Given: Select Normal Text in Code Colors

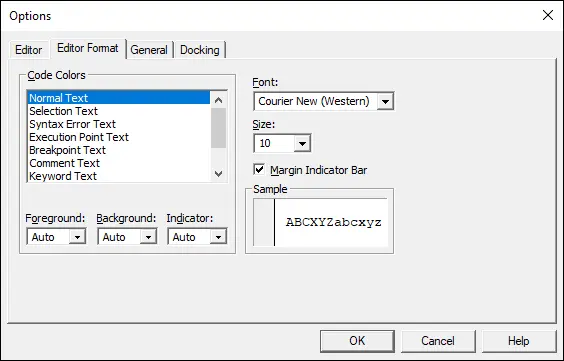Looking at the screenshot, I should 119,98.
